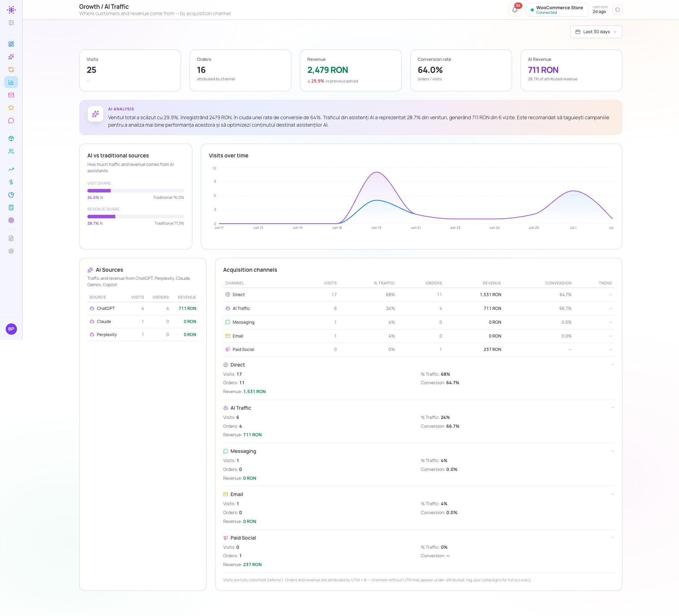Click the Jun 19 peak on visits chart
The image size is (679, 616).
(x=377, y=172)
